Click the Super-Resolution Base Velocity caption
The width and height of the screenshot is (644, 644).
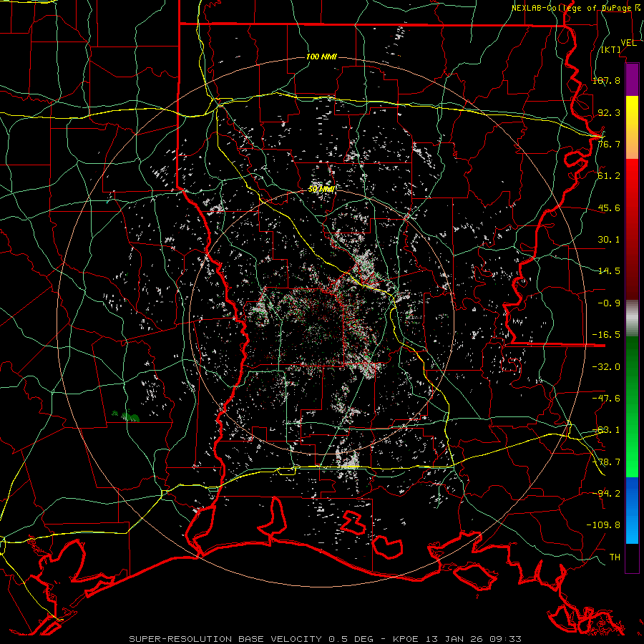326,639
